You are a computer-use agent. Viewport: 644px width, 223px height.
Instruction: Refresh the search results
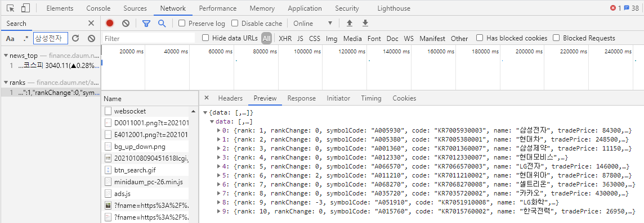pos(75,39)
